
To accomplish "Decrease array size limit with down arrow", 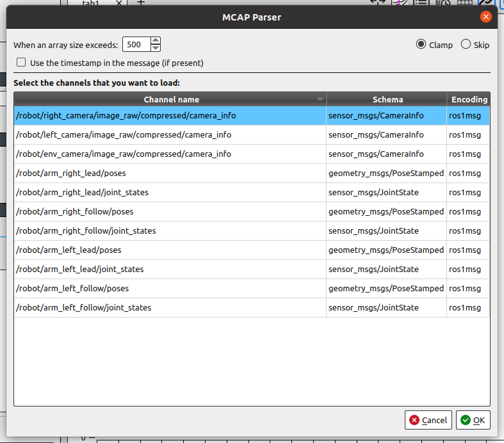I will click(x=156, y=48).
